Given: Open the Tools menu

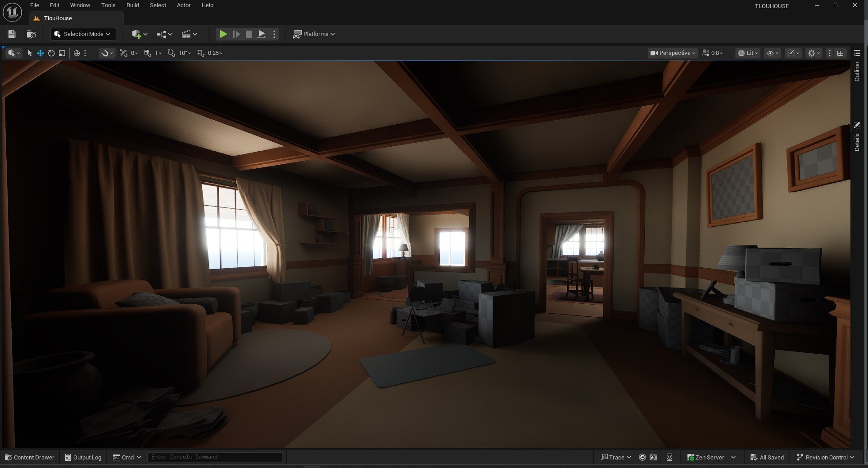Looking at the screenshot, I should [108, 5].
